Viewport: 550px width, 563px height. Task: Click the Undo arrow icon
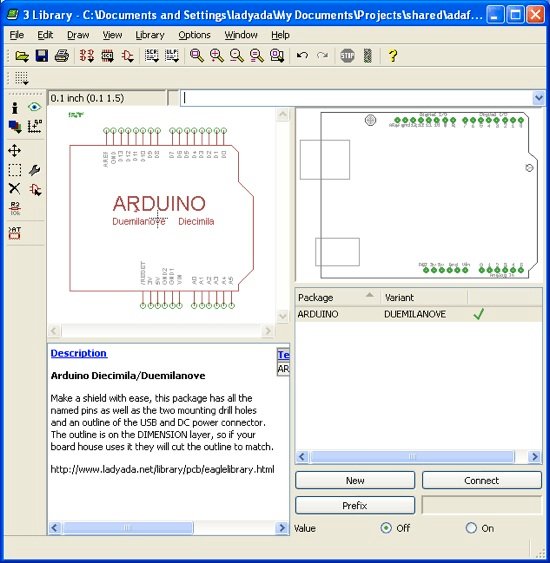(x=302, y=56)
